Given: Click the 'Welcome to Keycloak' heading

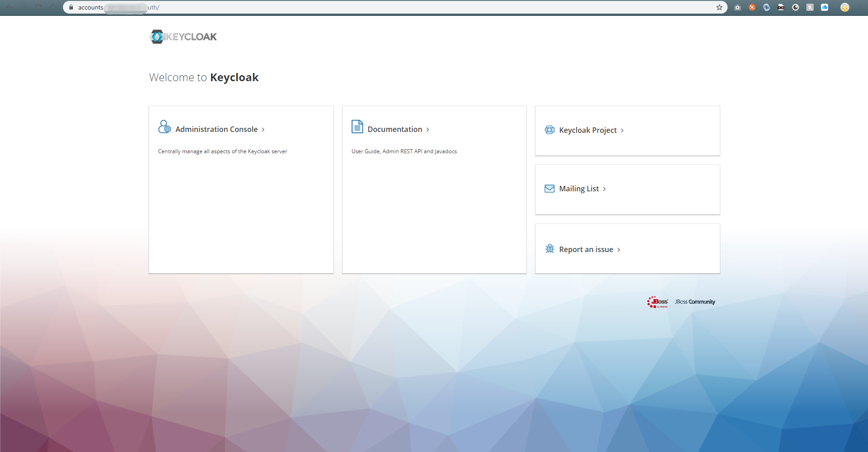Looking at the screenshot, I should point(204,78).
